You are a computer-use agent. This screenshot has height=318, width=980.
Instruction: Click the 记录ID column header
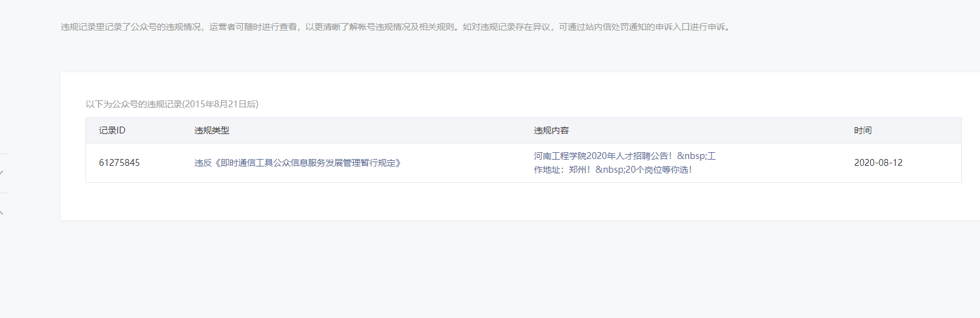[x=112, y=130]
